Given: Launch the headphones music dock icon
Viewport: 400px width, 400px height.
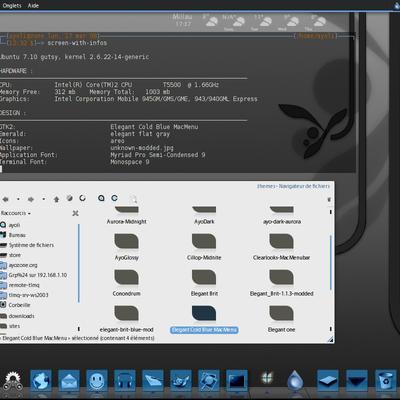Looking at the screenshot, I should (x=125, y=381).
